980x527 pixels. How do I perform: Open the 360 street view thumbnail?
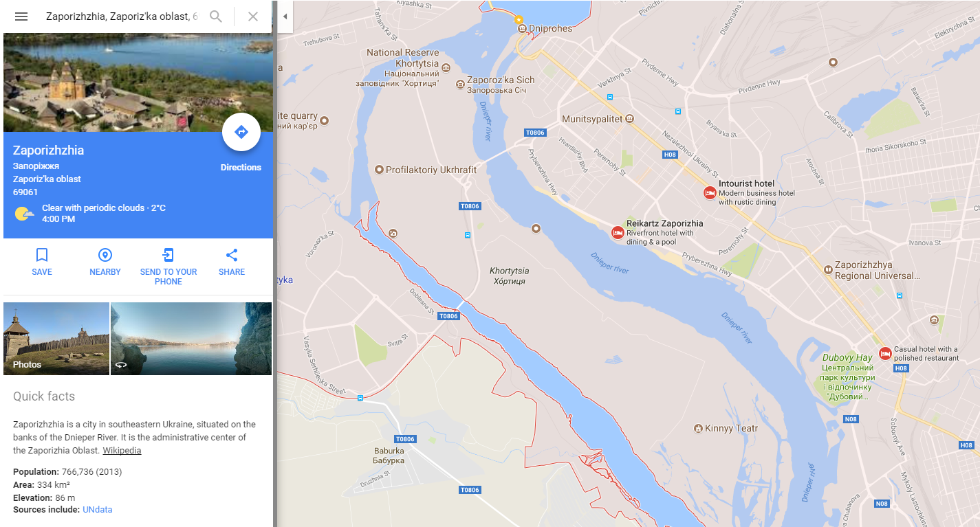coord(191,339)
